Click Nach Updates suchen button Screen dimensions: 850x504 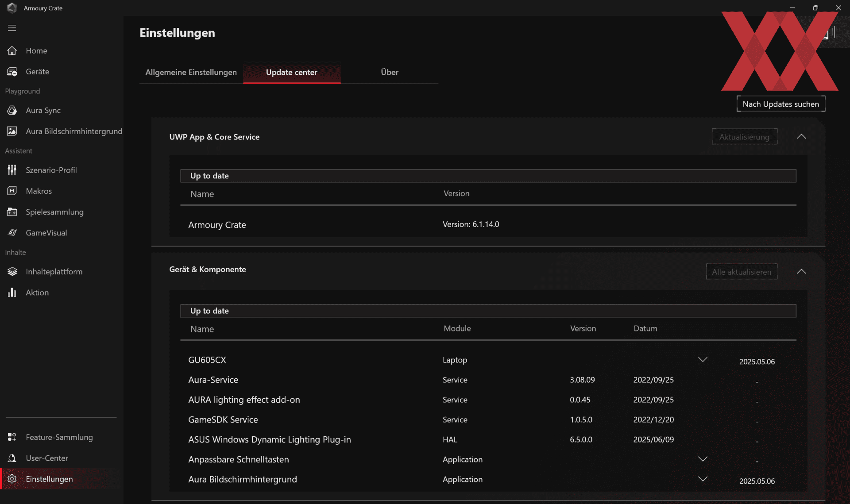(x=780, y=104)
